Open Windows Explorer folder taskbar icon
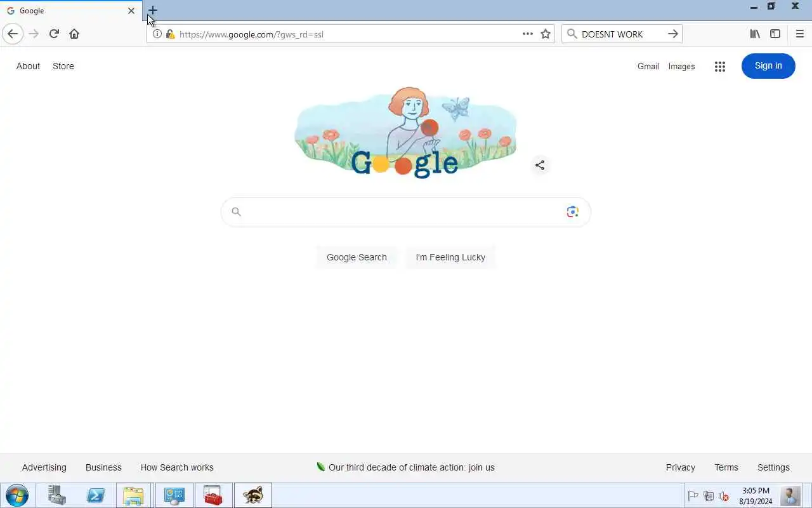This screenshot has width=812, height=508. (x=134, y=495)
